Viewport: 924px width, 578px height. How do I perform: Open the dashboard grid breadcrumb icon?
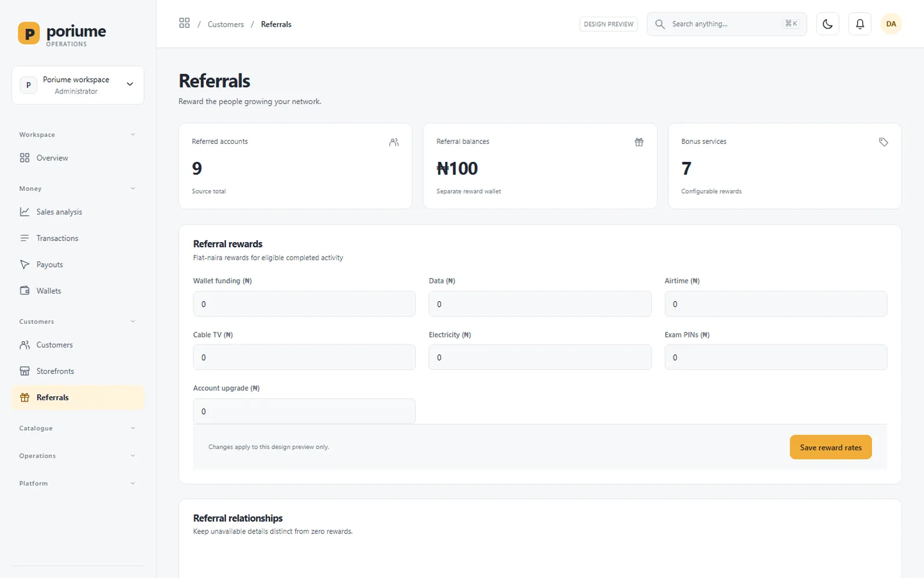pos(184,23)
